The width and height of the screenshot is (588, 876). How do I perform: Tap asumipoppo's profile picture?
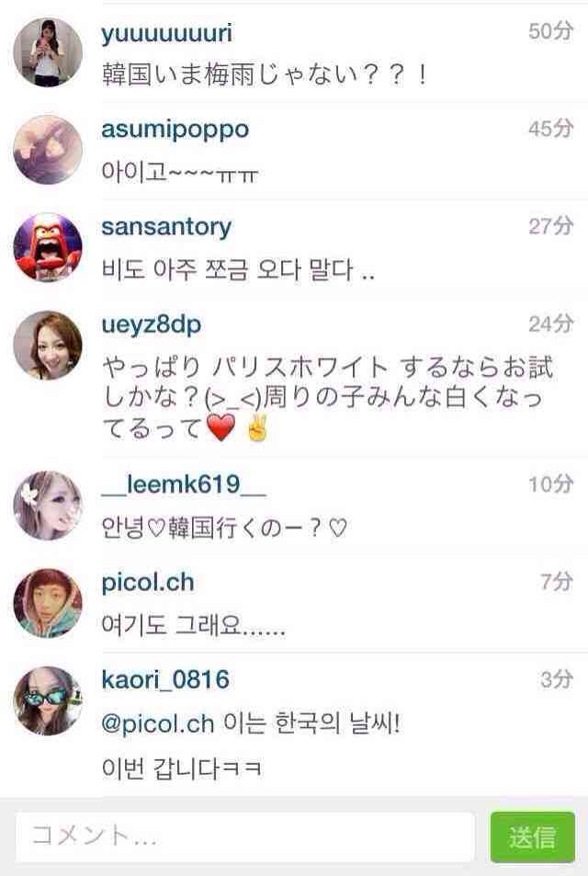[x=48, y=150]
